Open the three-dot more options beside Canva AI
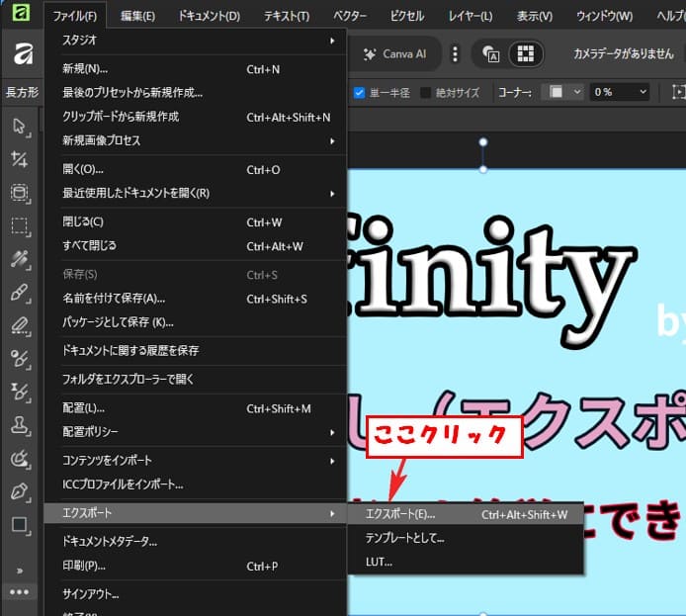The width and height of the screenshot is (686, 616). tap(455, 54)
